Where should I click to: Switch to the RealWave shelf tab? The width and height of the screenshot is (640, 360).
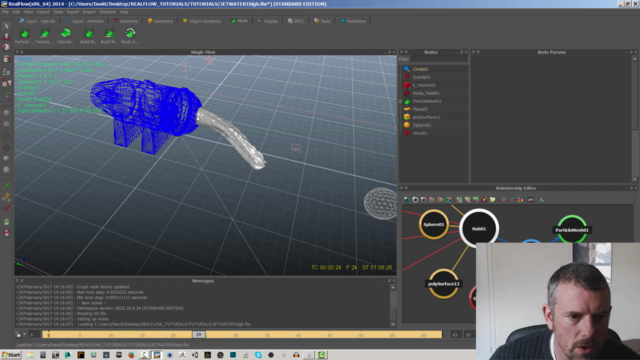(353, 21)
